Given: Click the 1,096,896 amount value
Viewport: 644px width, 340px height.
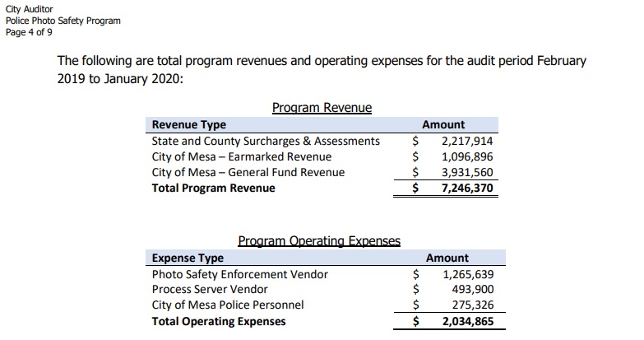Looking at the screenshot, I should click(467, 156).
